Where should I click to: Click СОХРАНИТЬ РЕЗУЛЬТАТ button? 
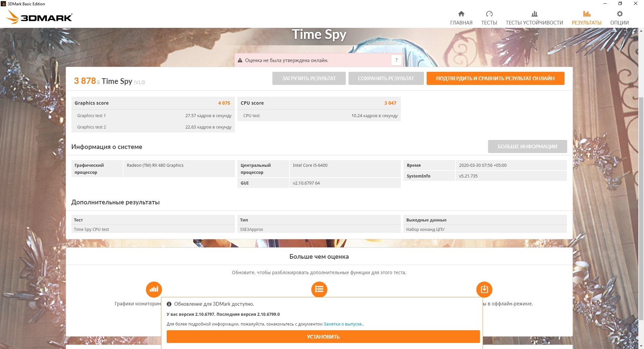click(386, 78)
